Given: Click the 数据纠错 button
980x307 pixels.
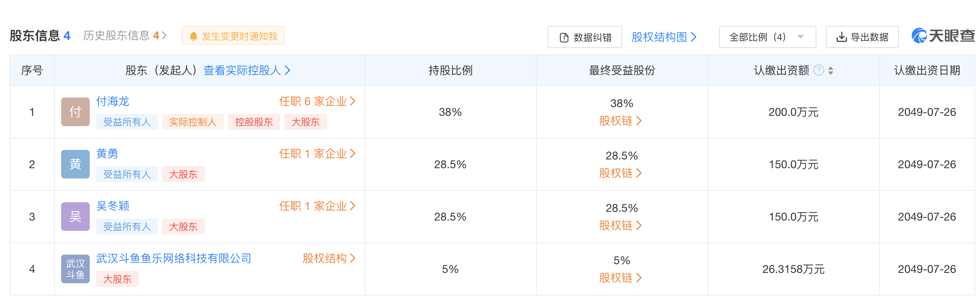Looking at the screenshot, I should pyautogui.click(x=585, y=37).
